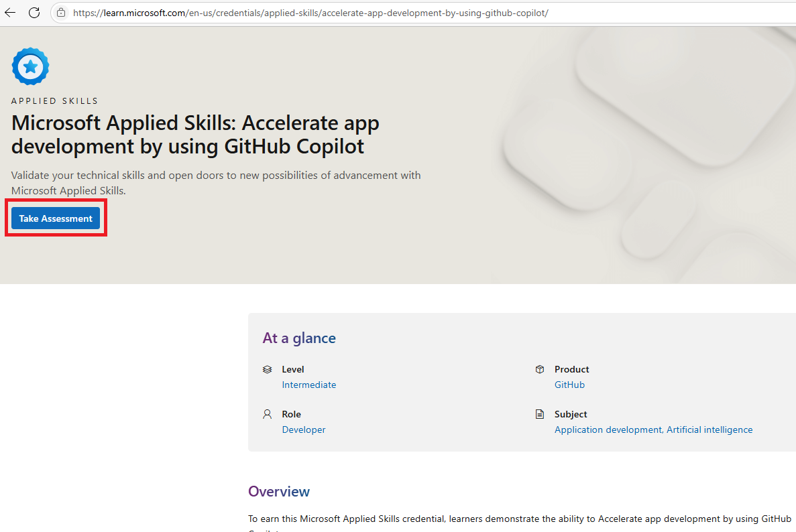Click the APPLIED SKILLS label

click(55, 101)
